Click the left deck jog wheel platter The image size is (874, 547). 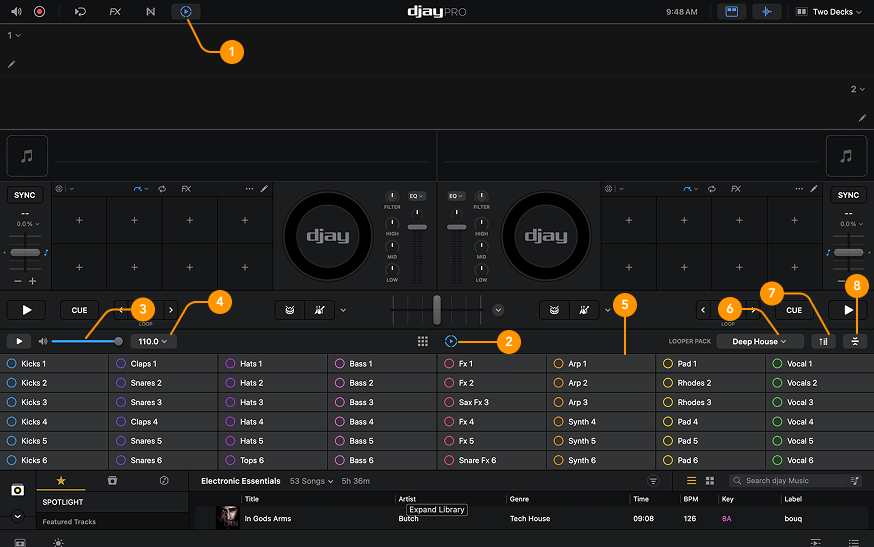[x=328, y=236]
